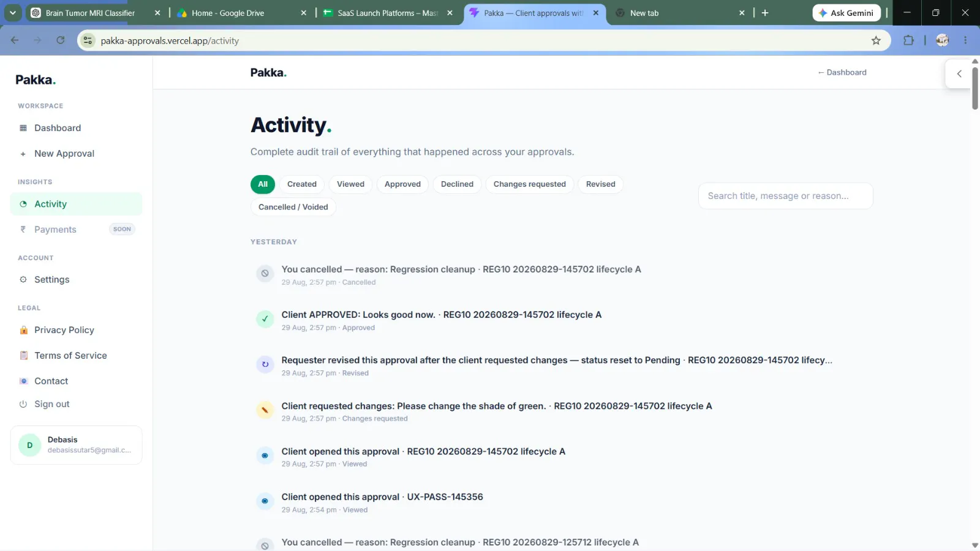
Task: Go back via the Dashboard header link
Action: (842, 72)
